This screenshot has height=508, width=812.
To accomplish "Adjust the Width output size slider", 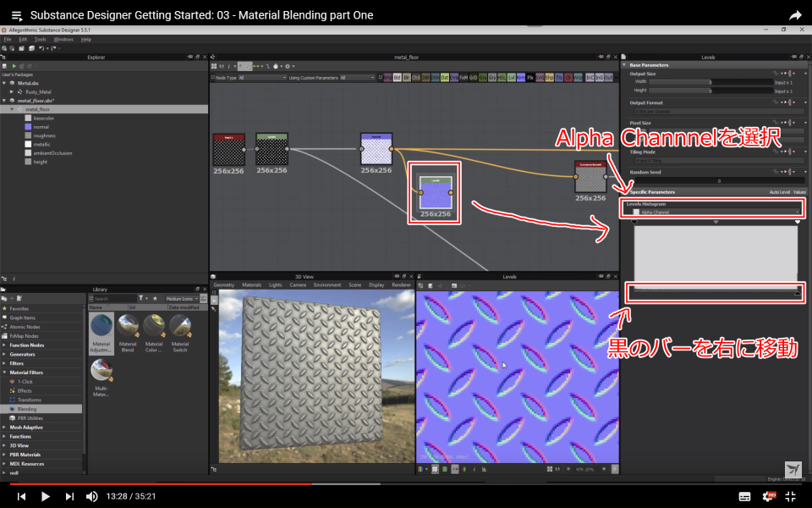I will click(x=711, y=82).
